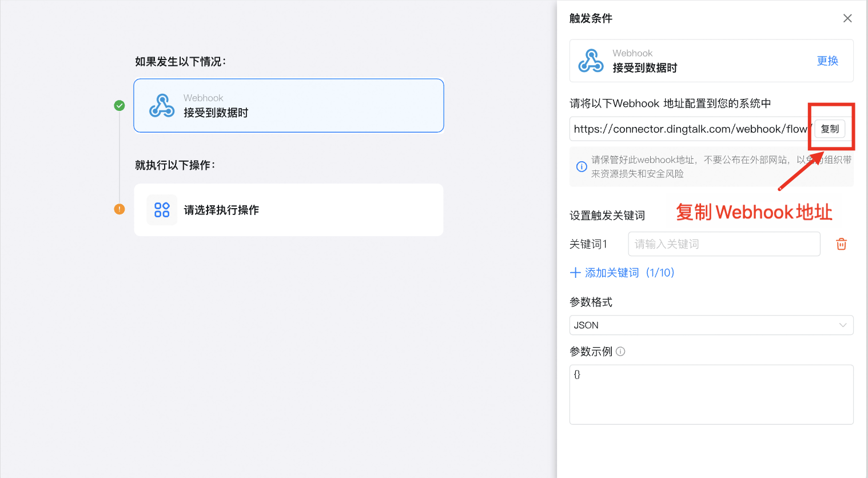
Task: Click the orange status dot beside the action step
Action: (x=119, y=209)
